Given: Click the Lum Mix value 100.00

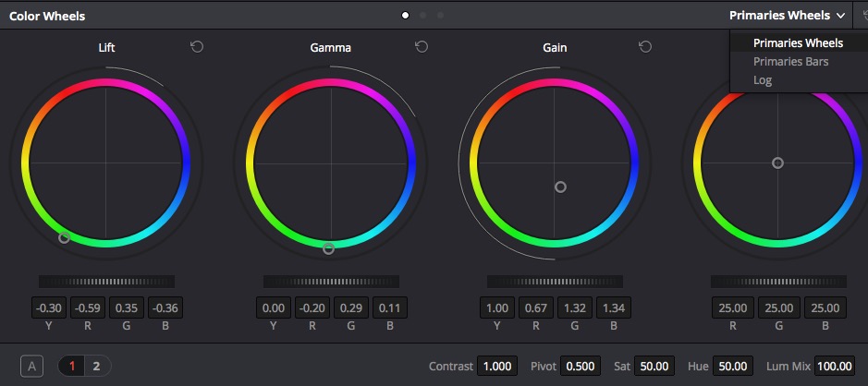Looking at the screenshot, I should [x=835, y=366].
